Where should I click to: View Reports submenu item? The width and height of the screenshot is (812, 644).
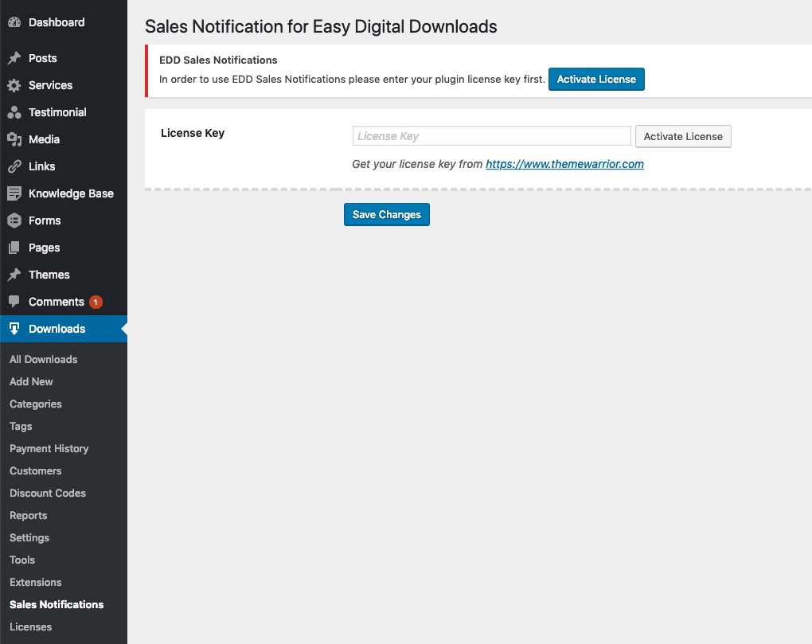[x=28, y=515]
